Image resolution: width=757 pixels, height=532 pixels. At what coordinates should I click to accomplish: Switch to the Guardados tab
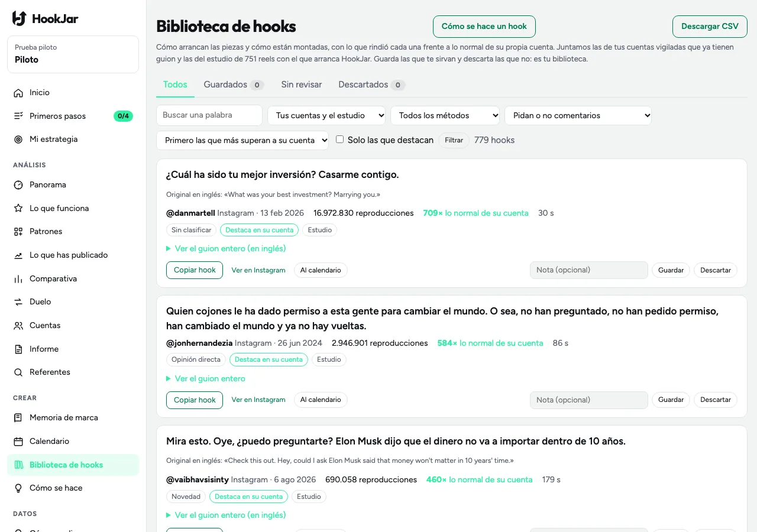tap(234, 85)
